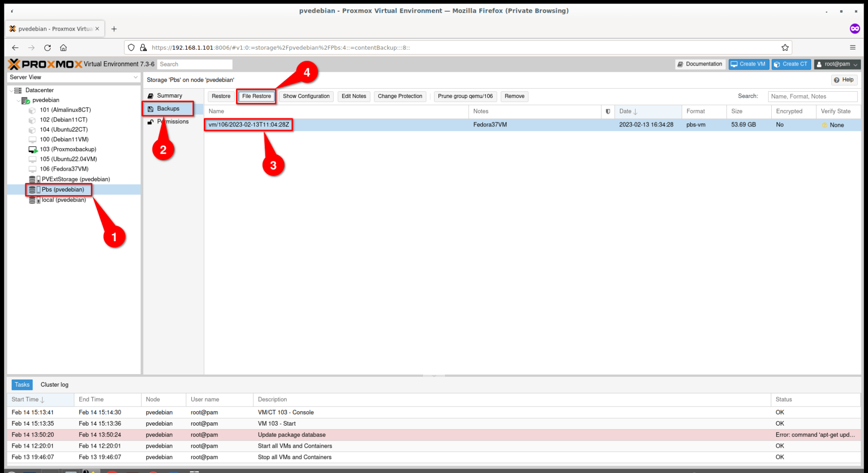Click Create VM button
Screen dimensions: 868x473
[748, 64]
